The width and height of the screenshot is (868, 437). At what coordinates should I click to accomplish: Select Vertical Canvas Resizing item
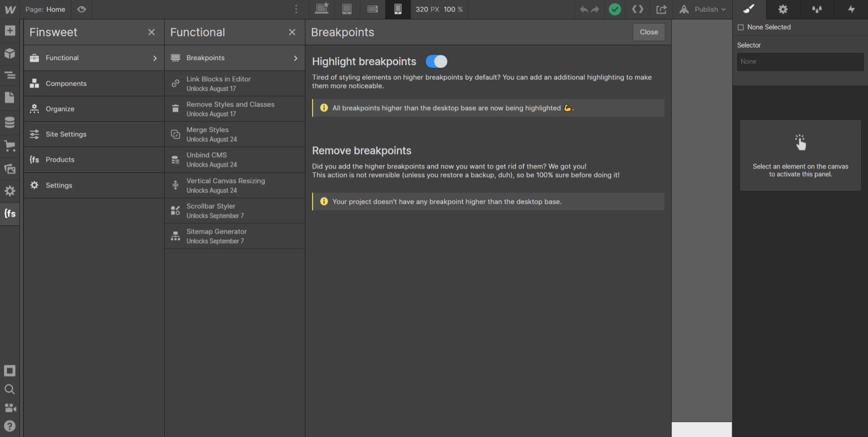tap(235, 185)
